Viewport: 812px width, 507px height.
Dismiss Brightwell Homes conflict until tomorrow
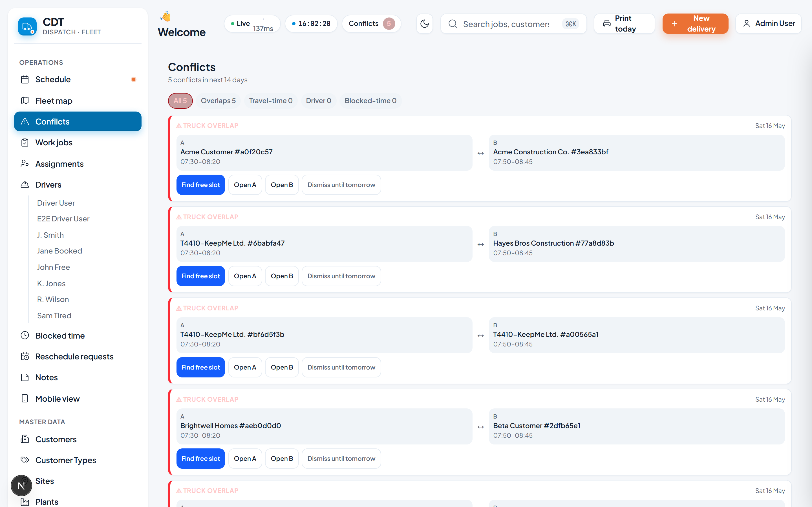coord(341,458)
